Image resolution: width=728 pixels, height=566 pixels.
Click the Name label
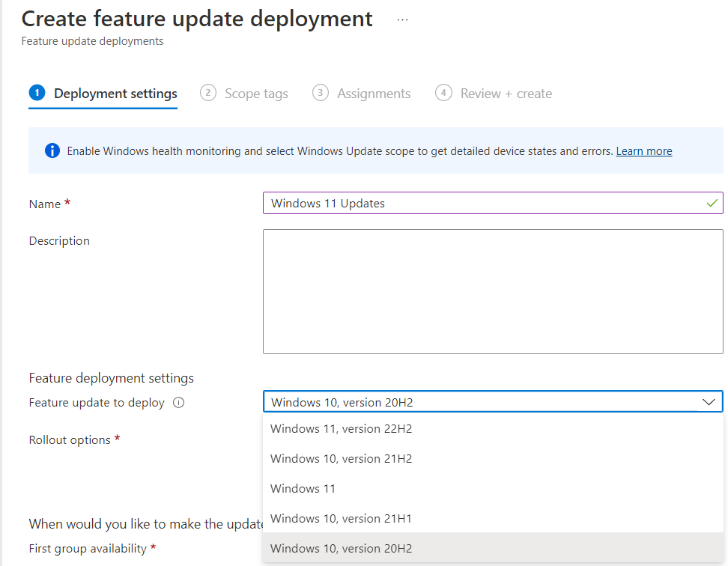(45, 204)
